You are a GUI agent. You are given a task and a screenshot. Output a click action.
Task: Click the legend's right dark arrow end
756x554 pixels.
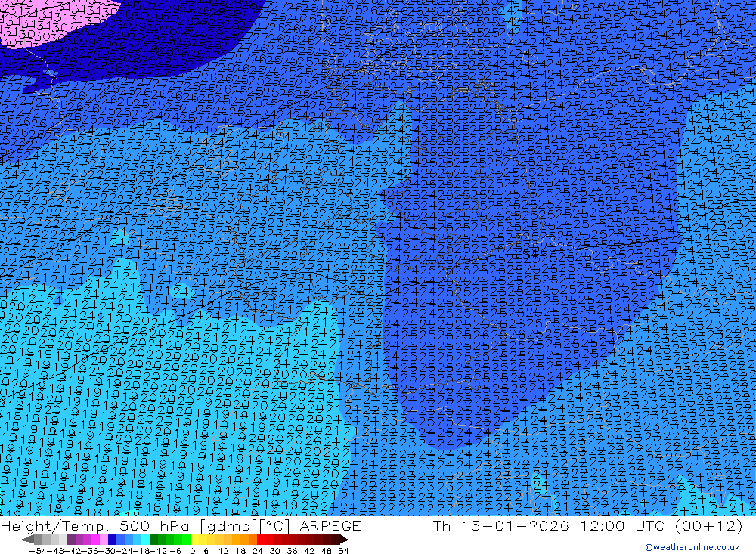(x=344, y=540)
